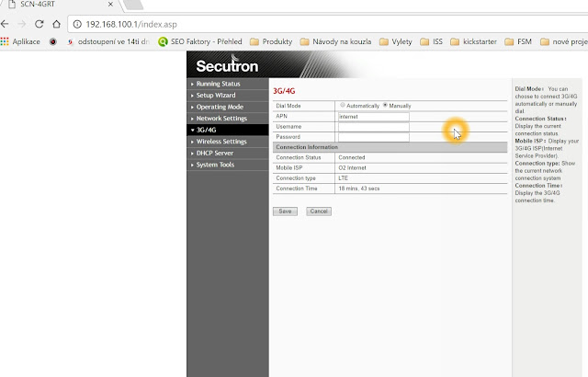Open the Aplikace apps grid icon
The height and width of the screenshot is (377, 588).
[x=5, y=41]
